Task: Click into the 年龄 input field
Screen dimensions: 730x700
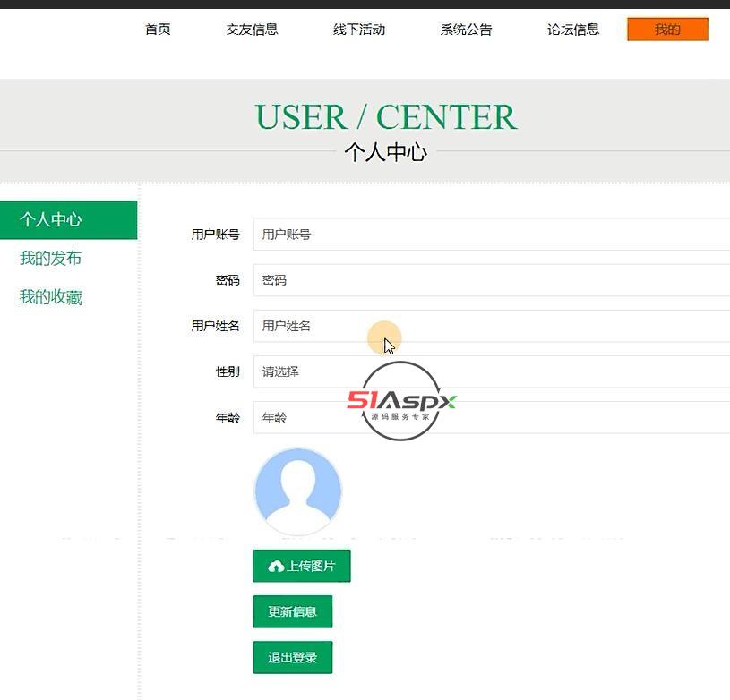Action: click(x=492, y=417)
